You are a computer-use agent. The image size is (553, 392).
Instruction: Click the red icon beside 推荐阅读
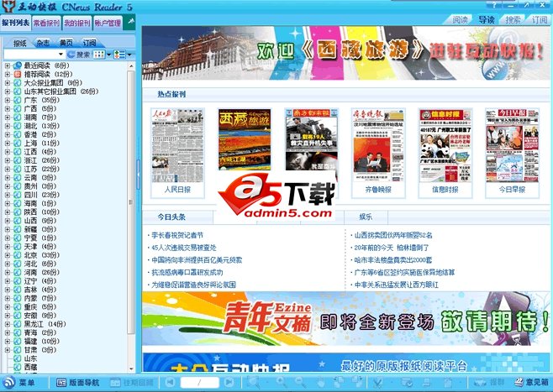click(x=18, y=74)
